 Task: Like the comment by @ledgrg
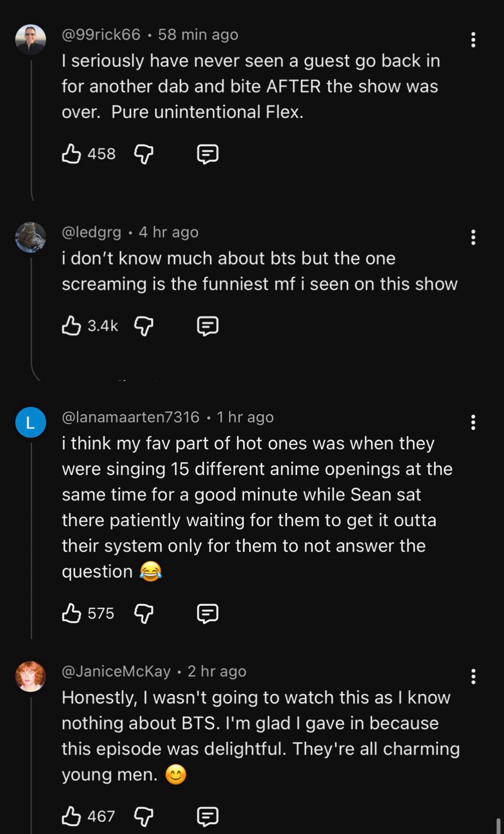click(71, 326)
